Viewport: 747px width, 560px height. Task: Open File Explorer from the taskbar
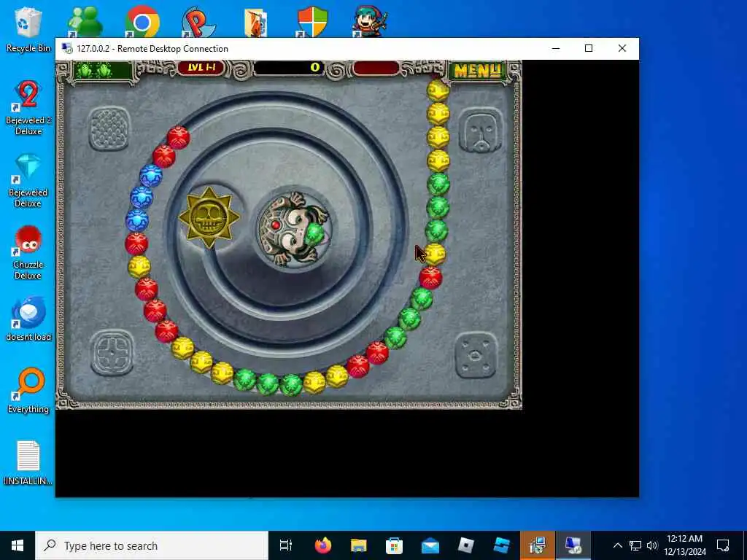[359, 545]
